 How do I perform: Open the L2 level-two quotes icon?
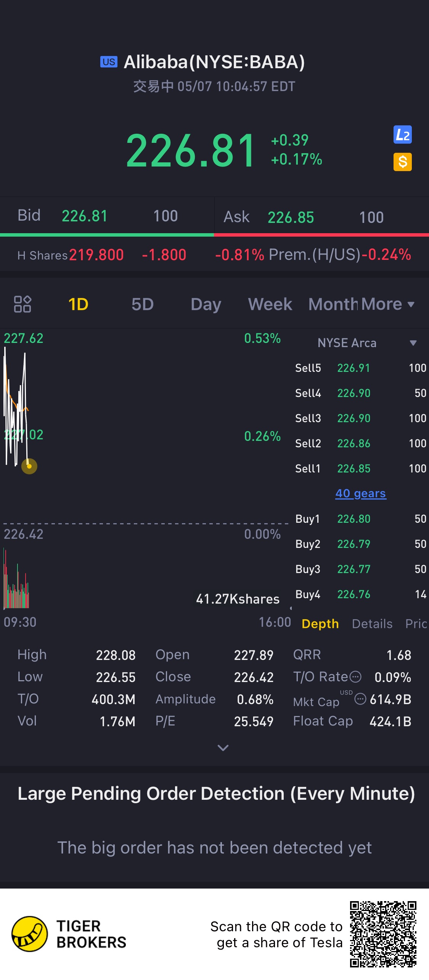tap(403, 135)
